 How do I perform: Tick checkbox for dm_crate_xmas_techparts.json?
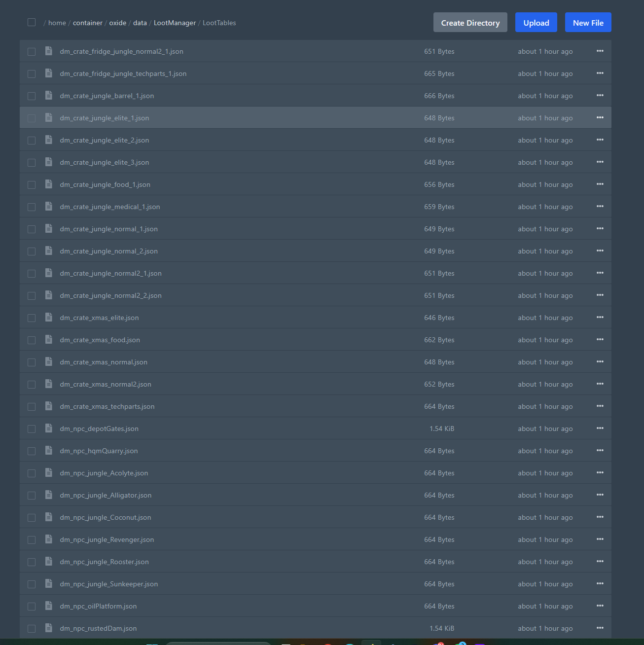[32, 407]
